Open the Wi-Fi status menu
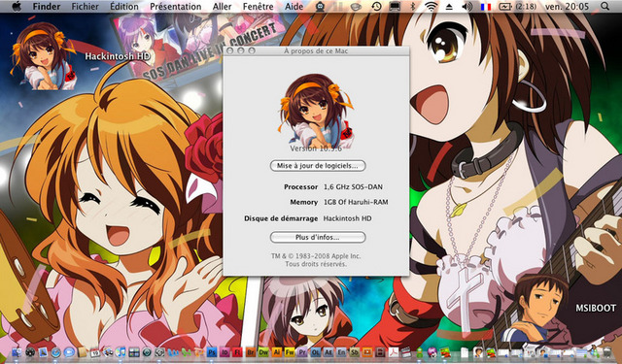 (431, 7)
